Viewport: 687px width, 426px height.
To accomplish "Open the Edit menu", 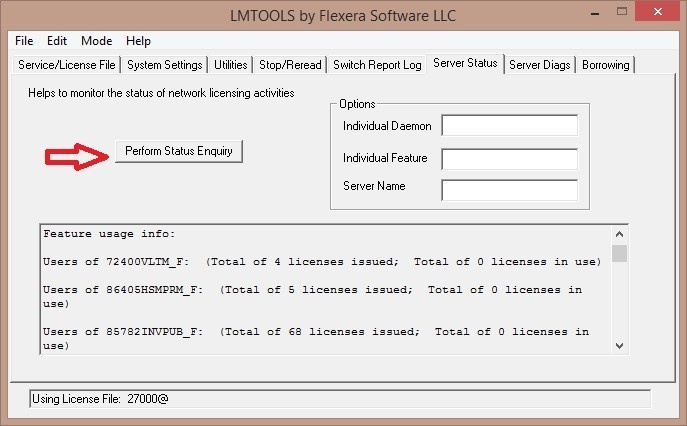I will click(57, 41).
